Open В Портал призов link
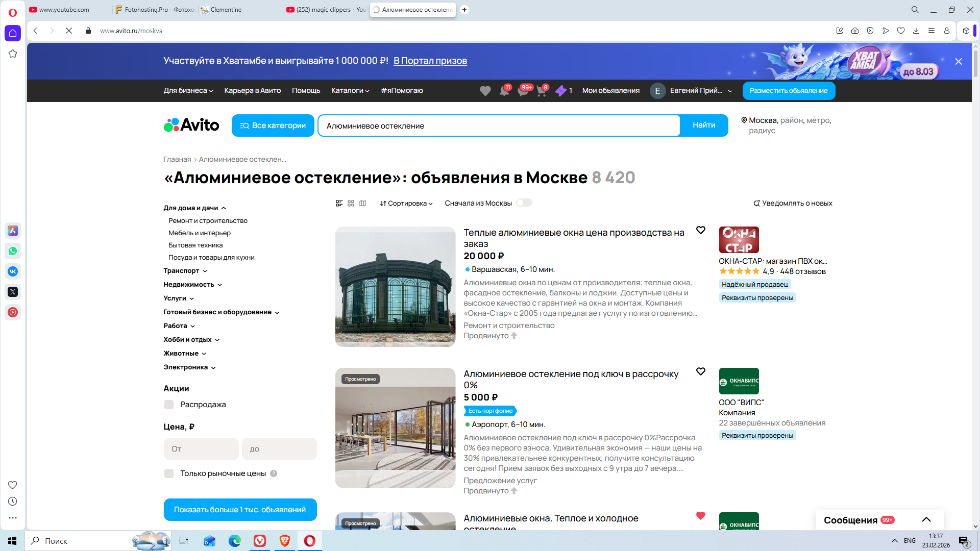The height and width of the screenshot is (551, 980). pos(430,61)
